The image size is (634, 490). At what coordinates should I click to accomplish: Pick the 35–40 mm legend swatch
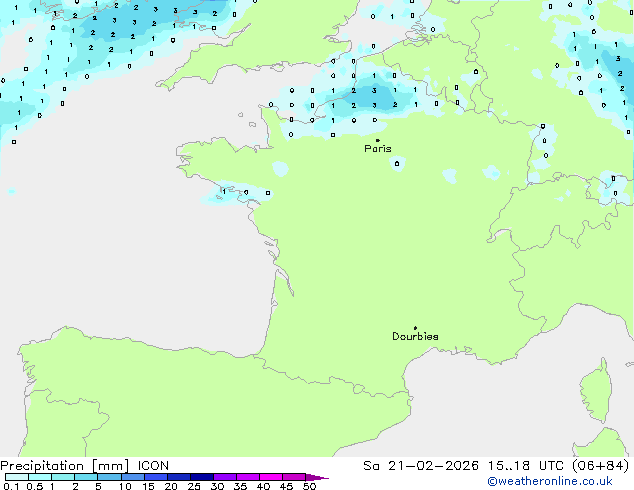click(x=248, y=477)
